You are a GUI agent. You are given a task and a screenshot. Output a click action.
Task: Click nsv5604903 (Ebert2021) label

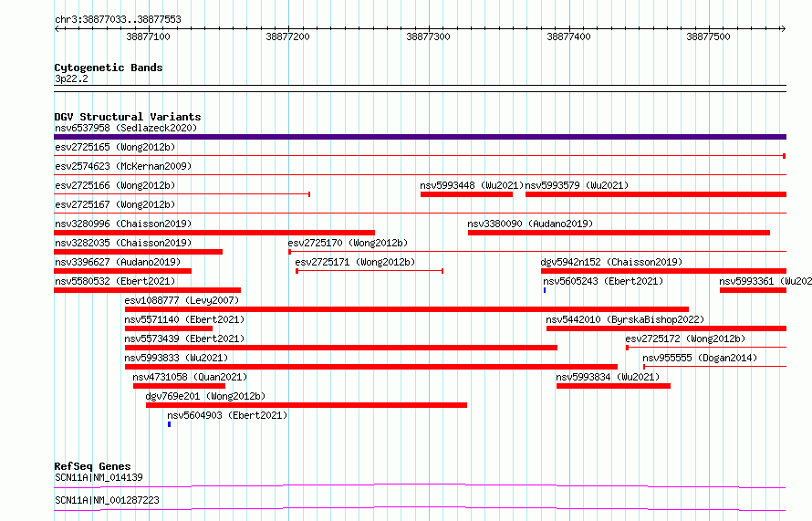pos(227,415)
